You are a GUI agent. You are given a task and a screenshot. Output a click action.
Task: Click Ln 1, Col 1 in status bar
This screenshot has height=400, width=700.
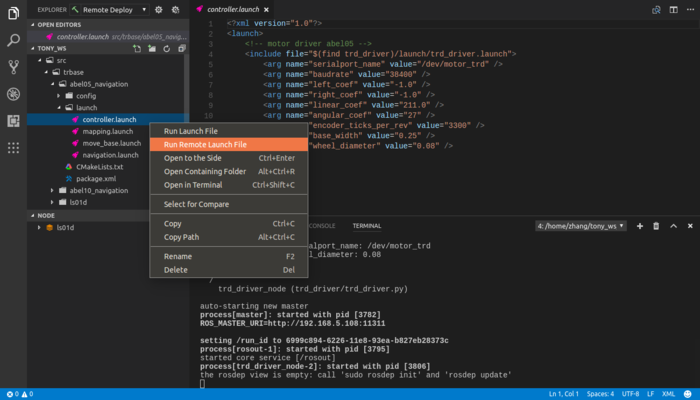[x=563, y=394]
